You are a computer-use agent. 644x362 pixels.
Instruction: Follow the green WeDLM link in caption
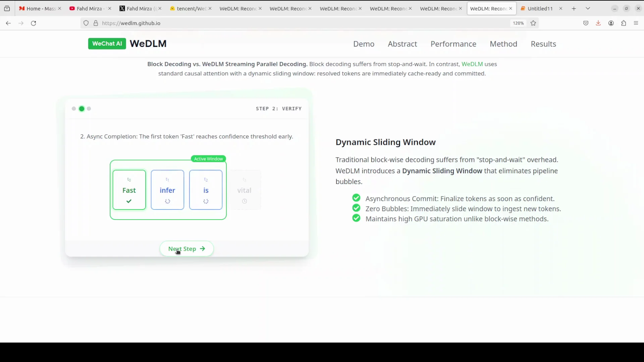[472, 64]
